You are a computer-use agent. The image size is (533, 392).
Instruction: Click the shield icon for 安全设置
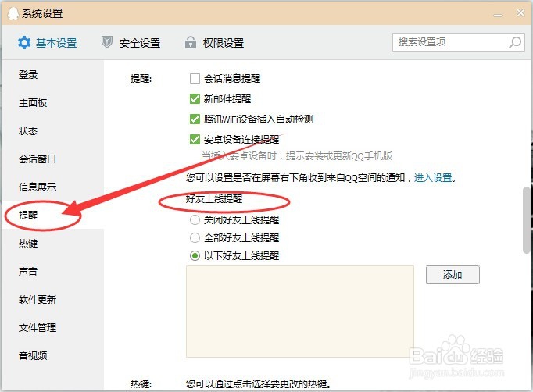(x=107, y=42)
